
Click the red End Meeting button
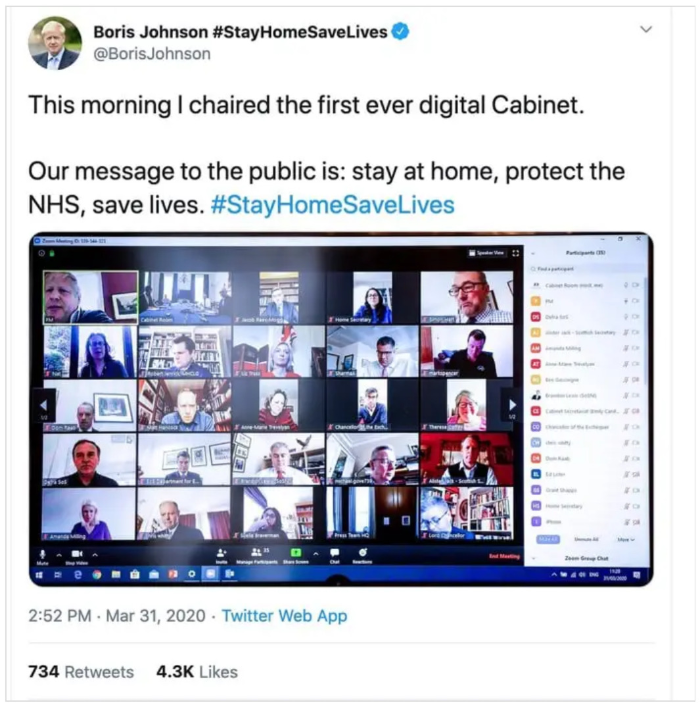coord(504,556)
